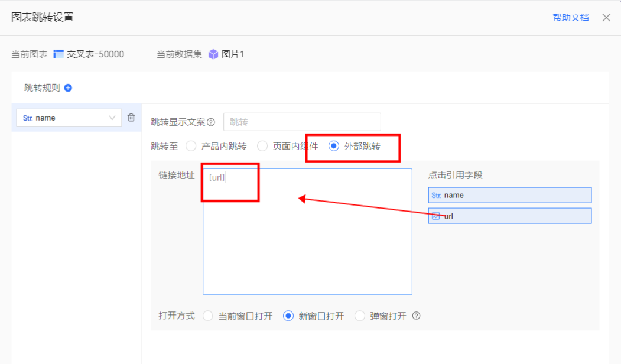This screenshot has width=621, height=364.
Task: Select the 页面内组件 radio option
Action: (262, 146)
